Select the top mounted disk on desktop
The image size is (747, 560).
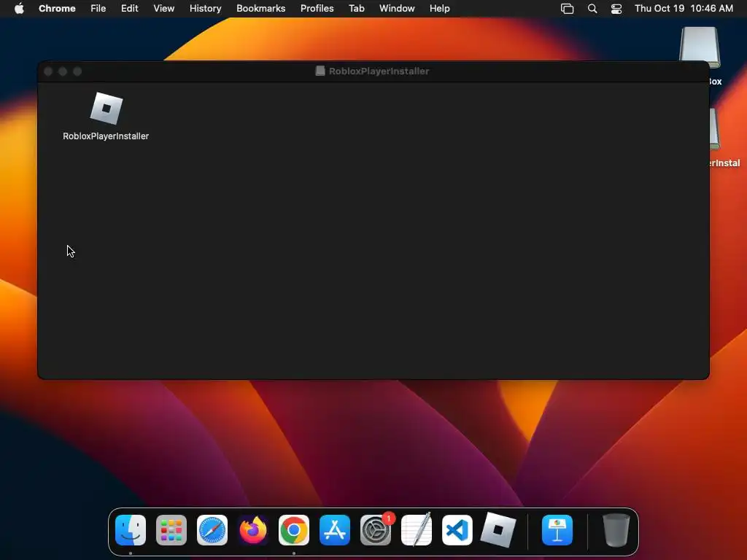click(700, 47)
